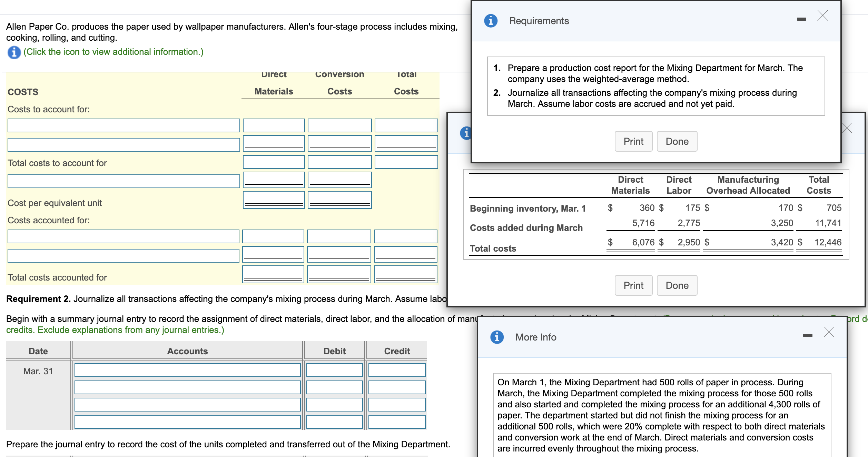868x457 pixels.
Task: Click the info icon on the cost data popup
Action: 465,133
